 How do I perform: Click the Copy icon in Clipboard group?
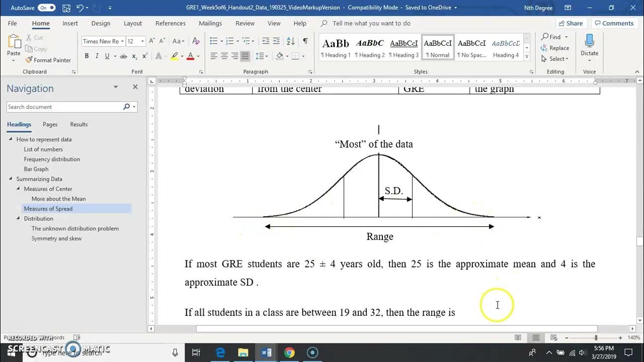(x=29, y=49)
